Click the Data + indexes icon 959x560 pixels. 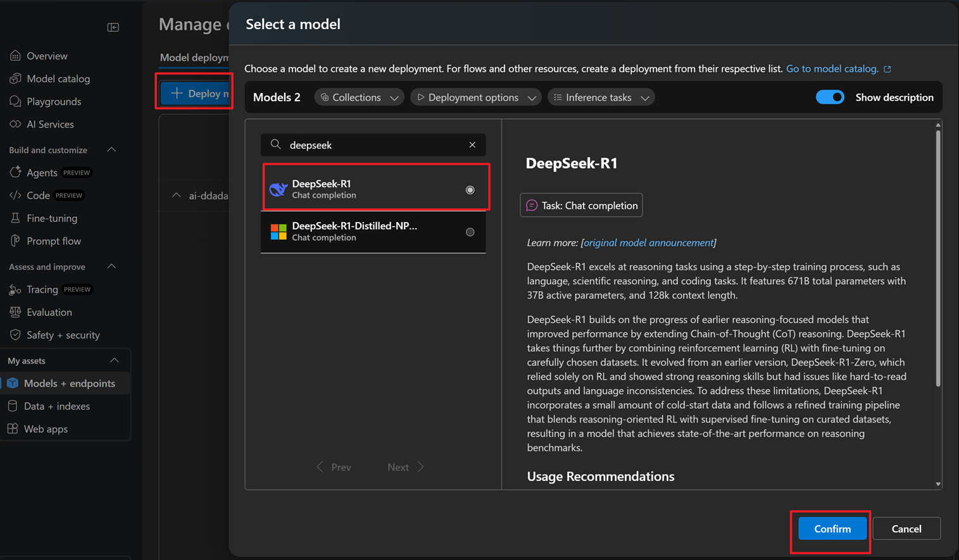pyautogui.click(x=13, y=406)
